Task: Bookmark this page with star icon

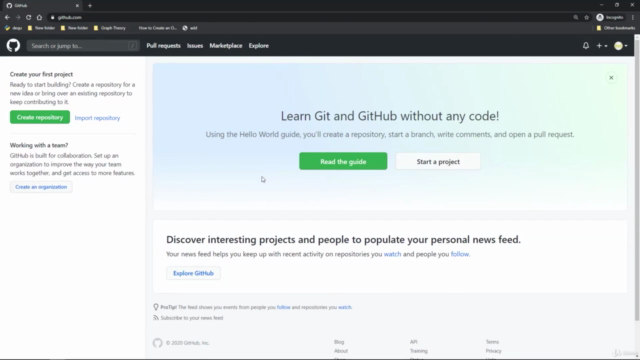Action: click(x=587, y=18)
